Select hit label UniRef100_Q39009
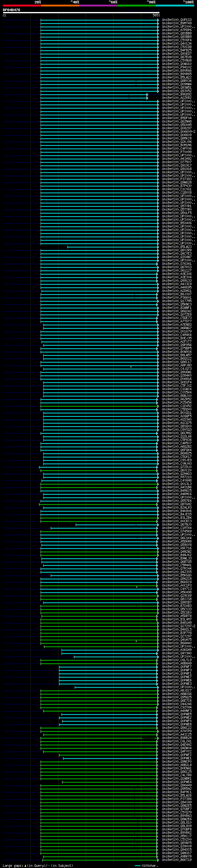 [177, 846]
